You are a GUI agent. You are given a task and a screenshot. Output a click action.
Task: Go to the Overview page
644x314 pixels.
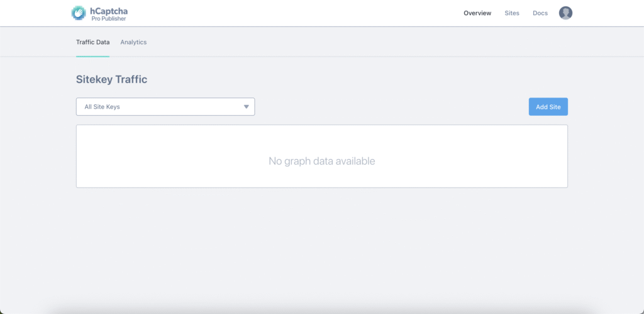[x=477, y=13]
